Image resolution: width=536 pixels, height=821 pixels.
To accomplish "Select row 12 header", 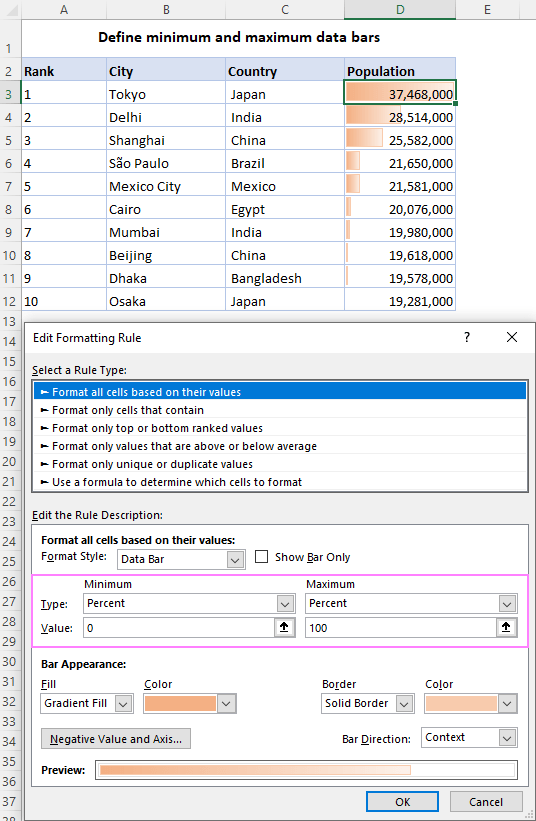I will [x=10, y=302].
